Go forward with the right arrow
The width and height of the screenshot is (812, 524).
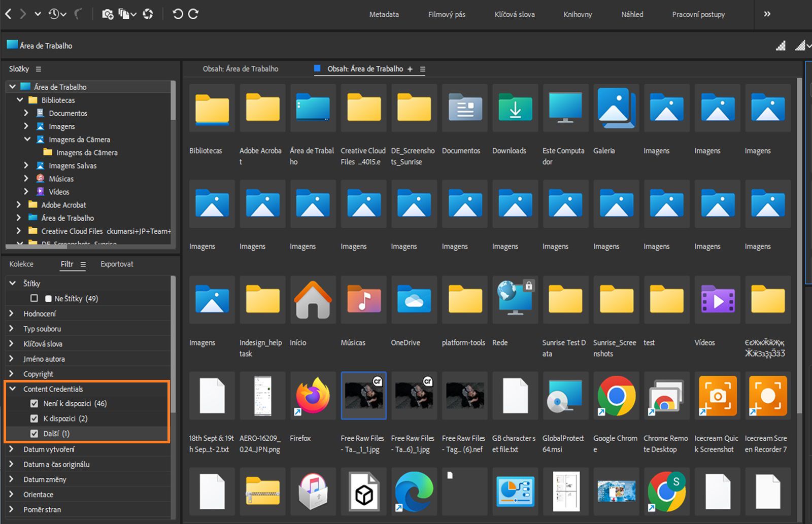[22, 14]
